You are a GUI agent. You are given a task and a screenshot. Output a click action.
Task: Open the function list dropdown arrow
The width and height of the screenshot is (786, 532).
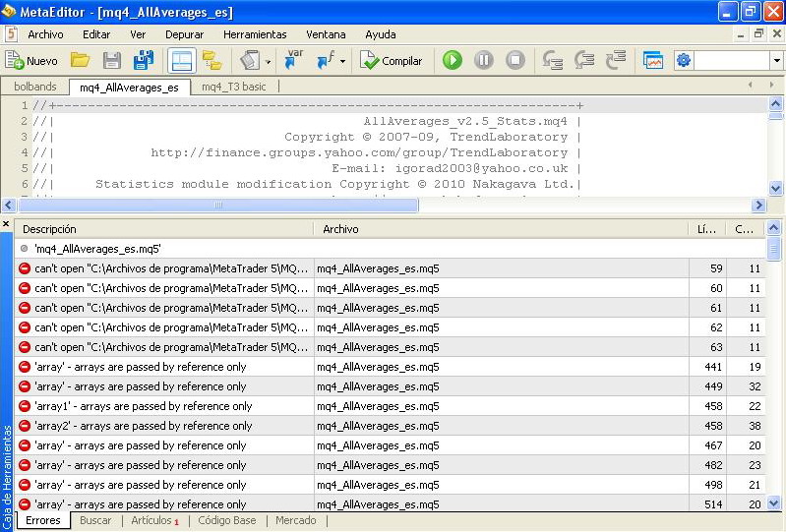pyautogui.click(x=343, y=61)
